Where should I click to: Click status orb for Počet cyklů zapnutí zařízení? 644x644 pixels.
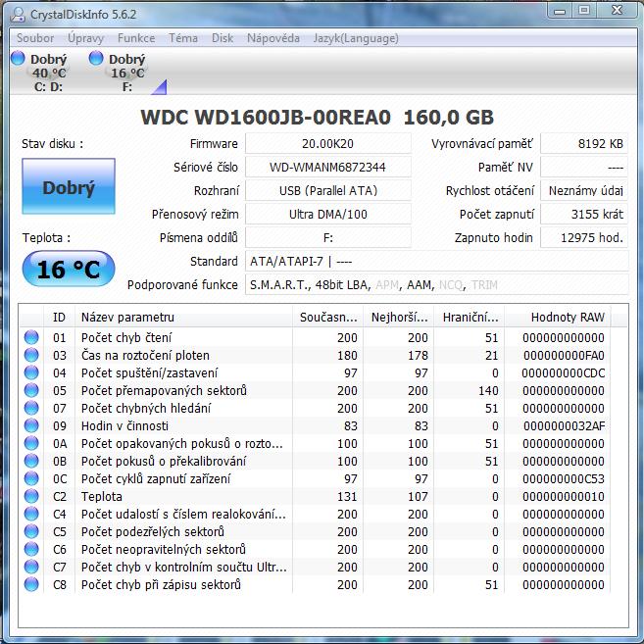[31, 478]
